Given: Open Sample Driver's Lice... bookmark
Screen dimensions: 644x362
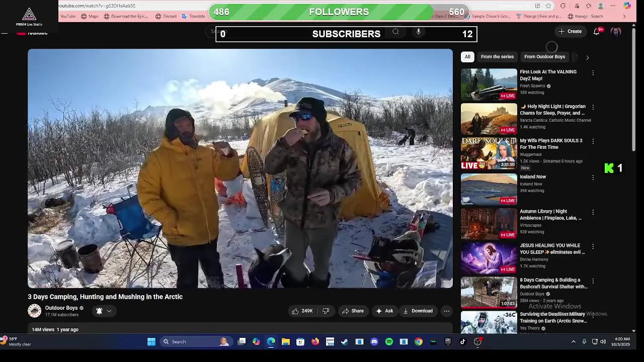Looking at the screenshot, I should pos(487,17).
